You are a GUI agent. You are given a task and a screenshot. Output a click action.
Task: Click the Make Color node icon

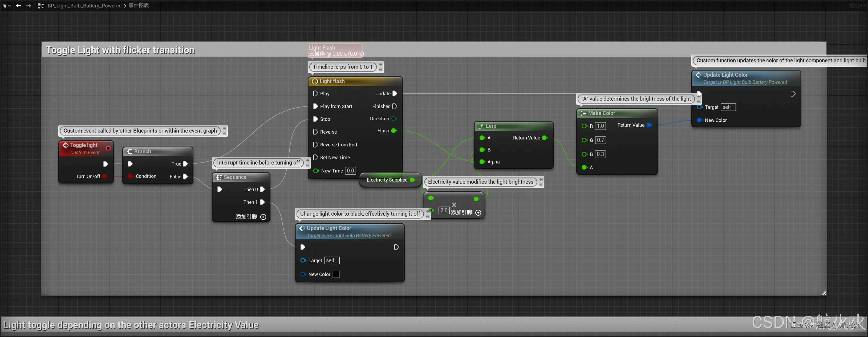583,113
